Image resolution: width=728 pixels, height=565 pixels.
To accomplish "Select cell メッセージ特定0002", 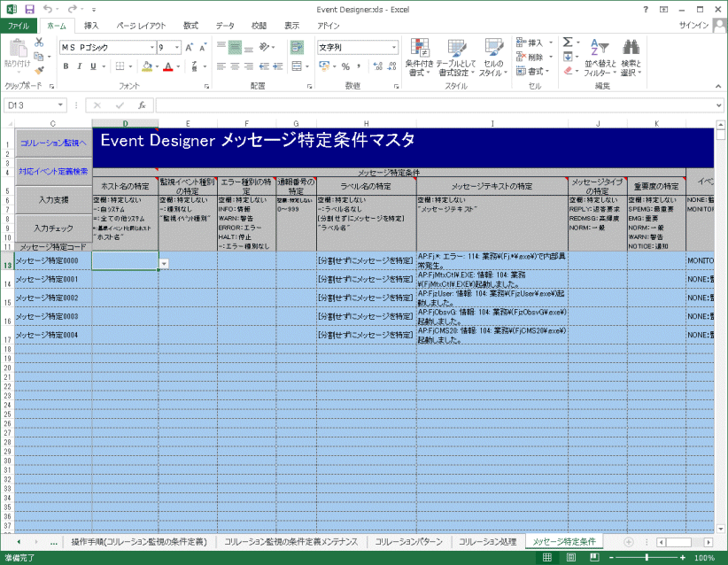I will [x=53, y=298].
